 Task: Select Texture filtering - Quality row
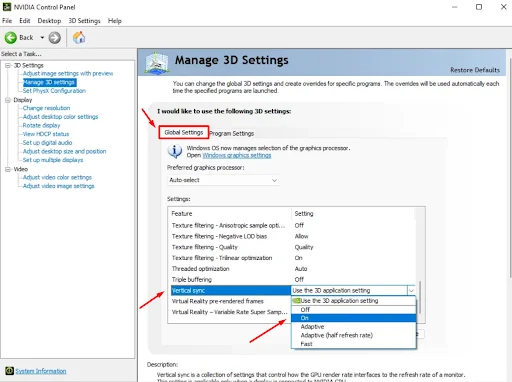[x=293, y=247]
